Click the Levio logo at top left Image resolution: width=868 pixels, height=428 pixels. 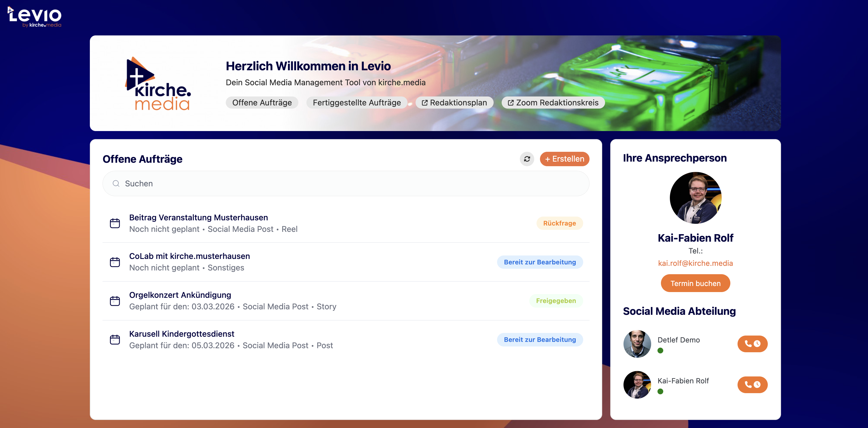(35, 16)
